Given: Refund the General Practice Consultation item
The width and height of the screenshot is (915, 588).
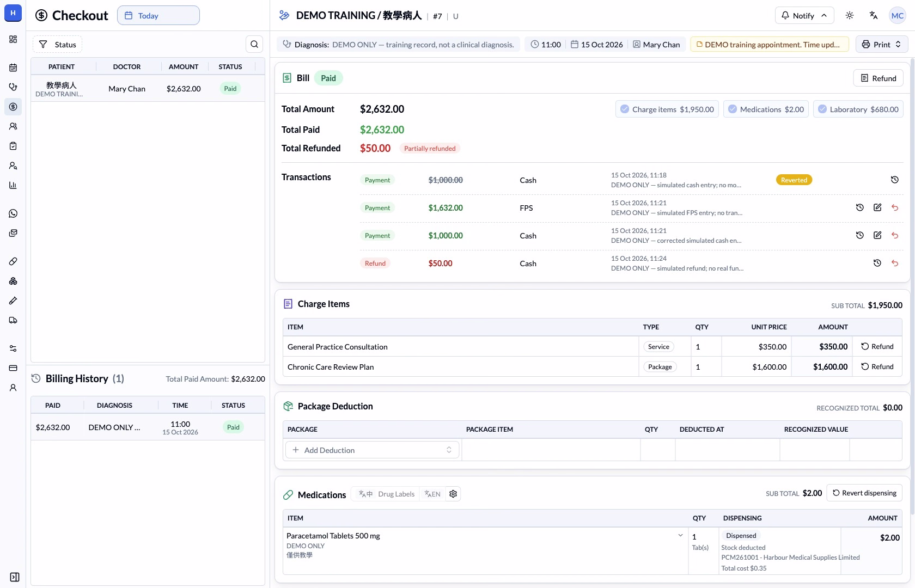Looking at the screenshot, I should pyautogui.click(x=877, y=346).
